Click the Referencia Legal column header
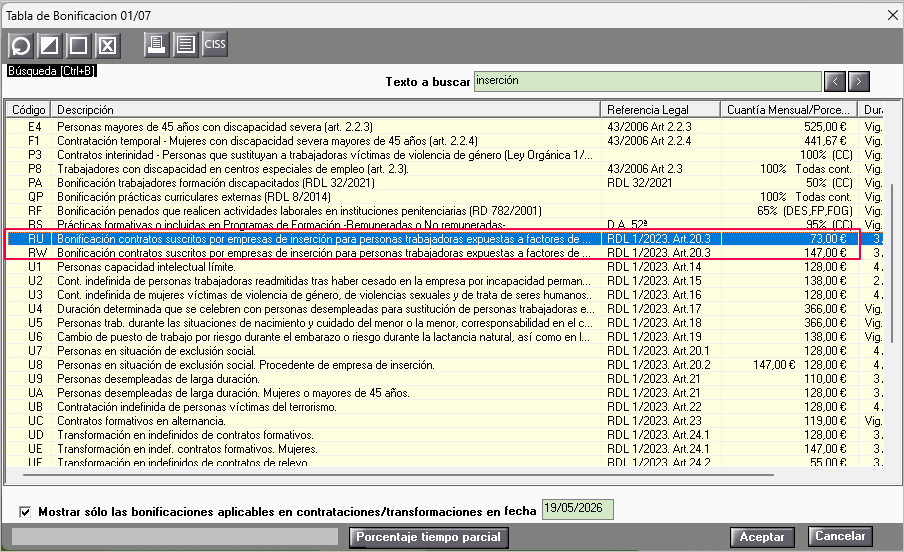The height and width of the screenshot is (552, 904). 661,110
